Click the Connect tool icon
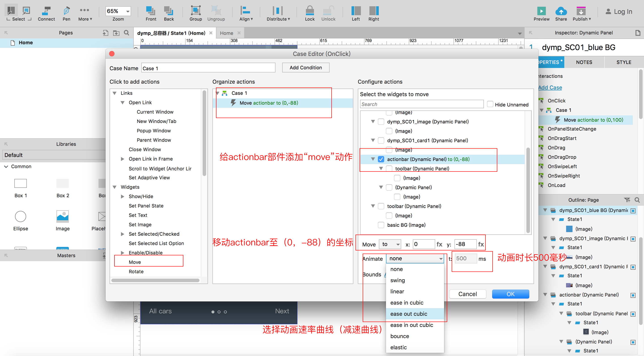 tap(46, 11)
